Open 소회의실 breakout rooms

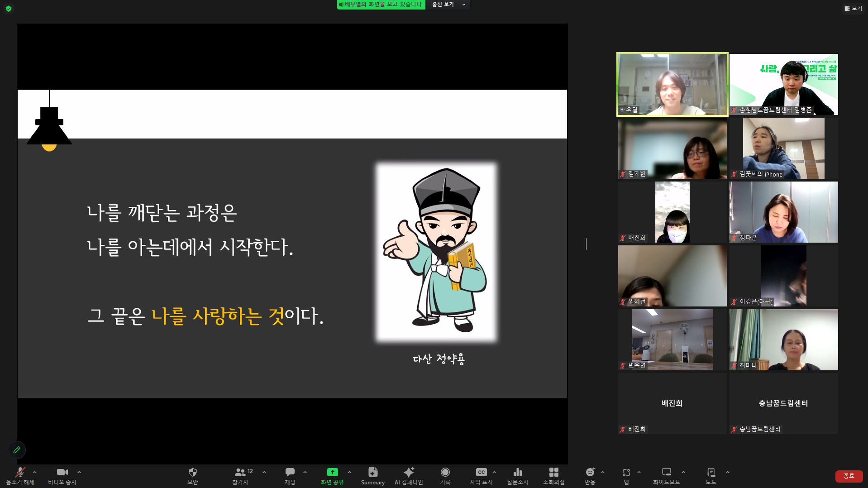[x=553, y=475]
